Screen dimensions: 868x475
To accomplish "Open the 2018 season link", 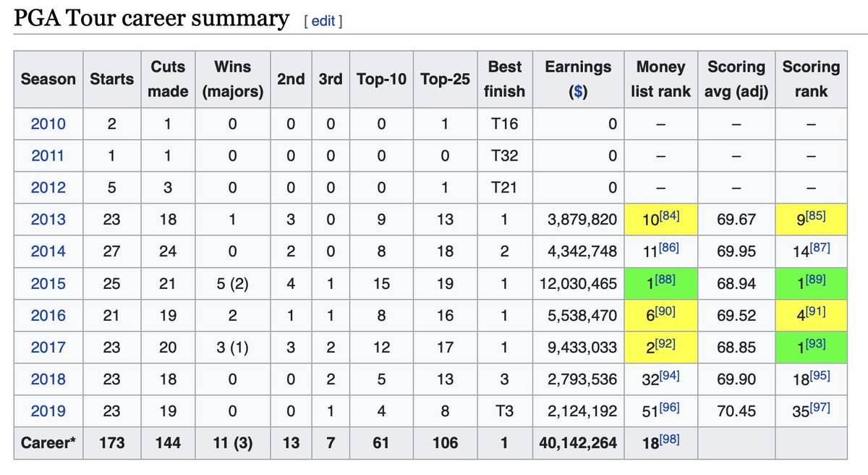I will pos(48,379).
